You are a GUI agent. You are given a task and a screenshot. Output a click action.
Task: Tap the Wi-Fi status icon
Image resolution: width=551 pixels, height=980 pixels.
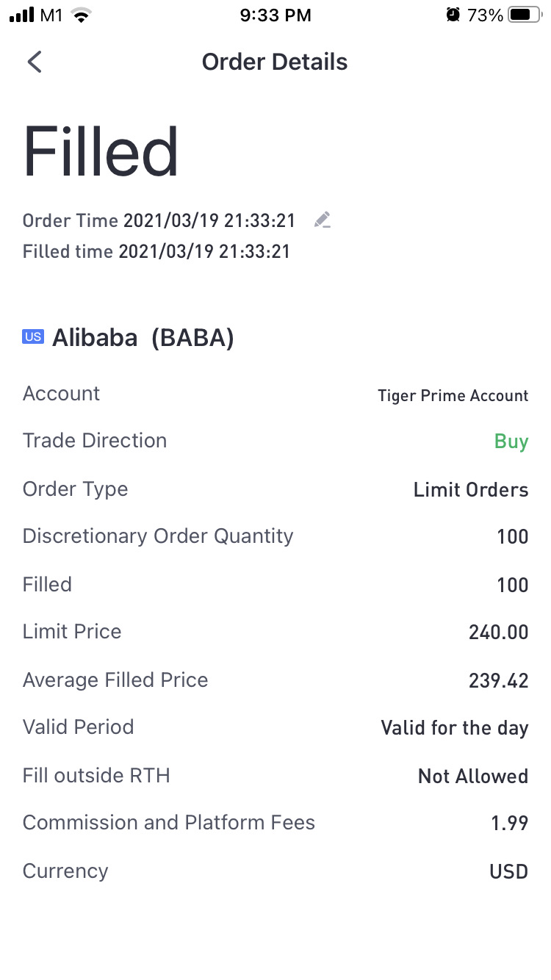[81, 15]
